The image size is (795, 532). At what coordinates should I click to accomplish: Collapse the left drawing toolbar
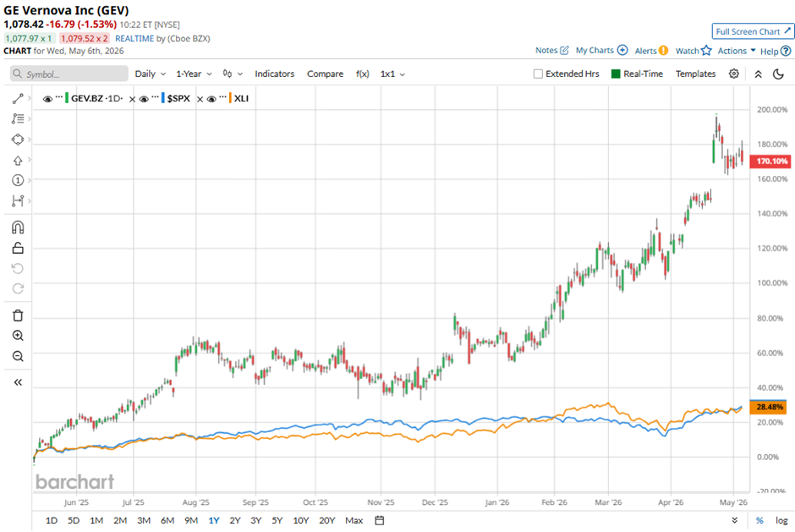click(x=18, y=382)
